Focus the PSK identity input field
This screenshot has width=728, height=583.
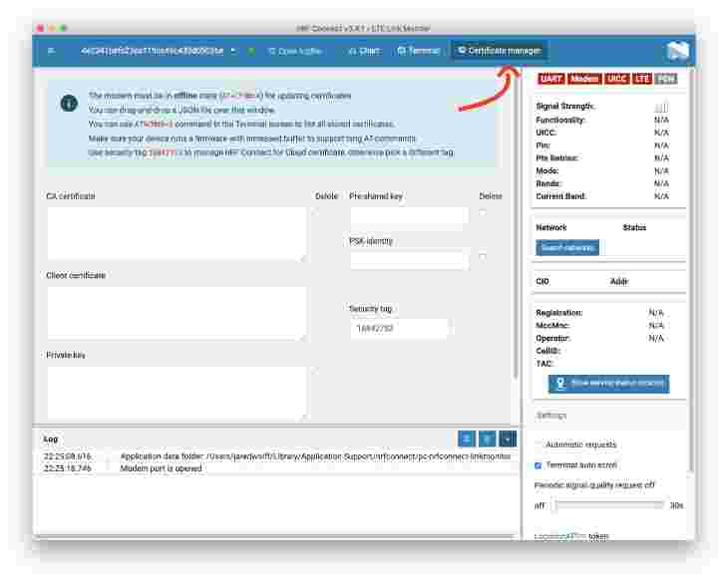[409, 260]
